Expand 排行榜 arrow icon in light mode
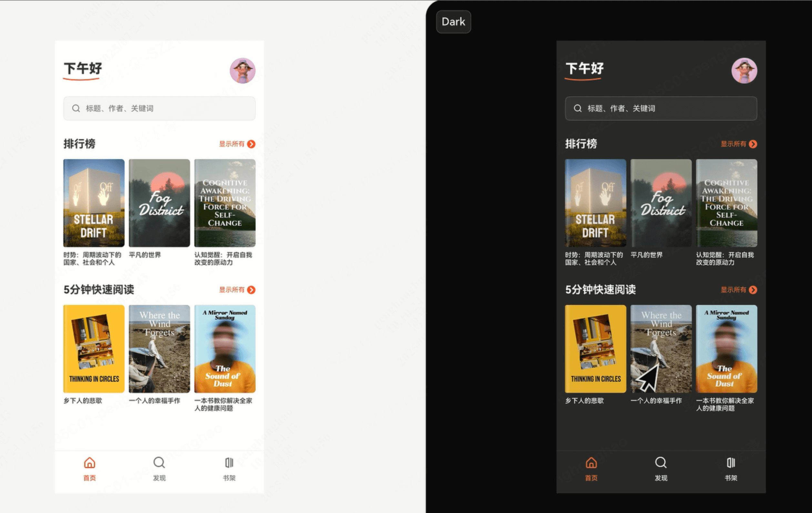This screenshot has height=513, width=812. [x=251, y=144]
